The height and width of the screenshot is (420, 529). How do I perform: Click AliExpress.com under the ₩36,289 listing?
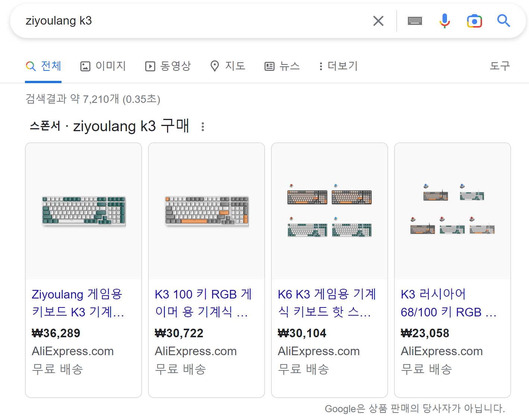click(73, 351)
